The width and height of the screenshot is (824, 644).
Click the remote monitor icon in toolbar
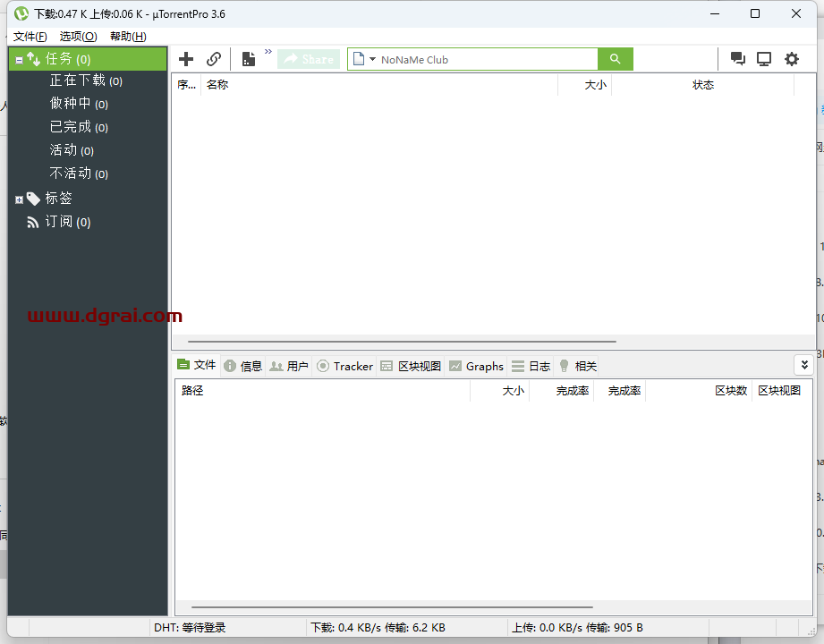pos(764,59)
